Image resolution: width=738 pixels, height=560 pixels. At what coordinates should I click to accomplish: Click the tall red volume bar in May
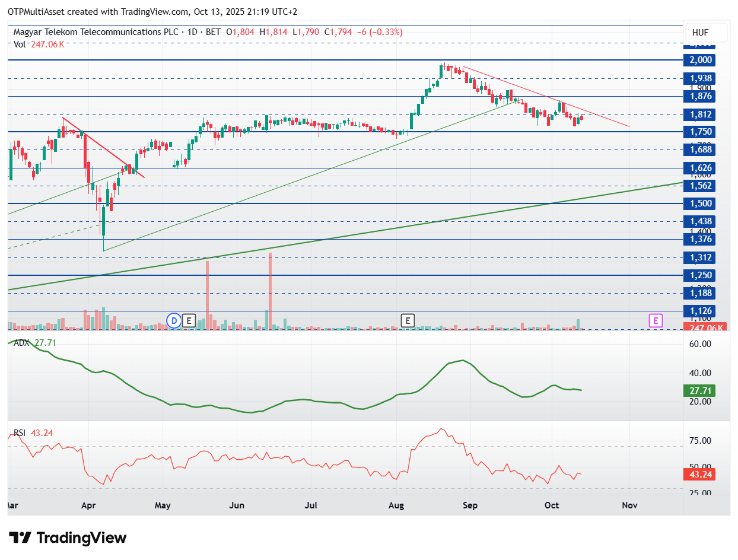click(x=207, y=295)
